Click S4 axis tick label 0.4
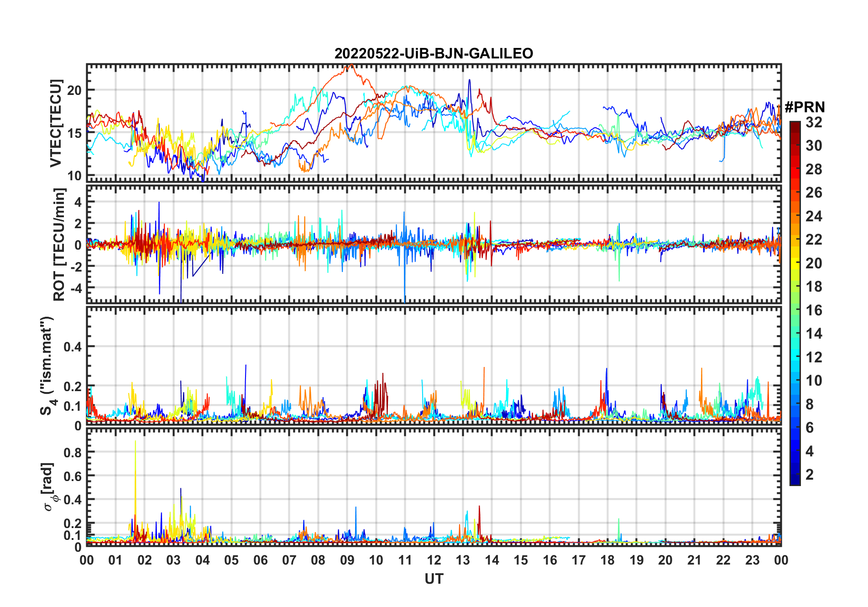This screenshot has width=868, height=607. 73,347
